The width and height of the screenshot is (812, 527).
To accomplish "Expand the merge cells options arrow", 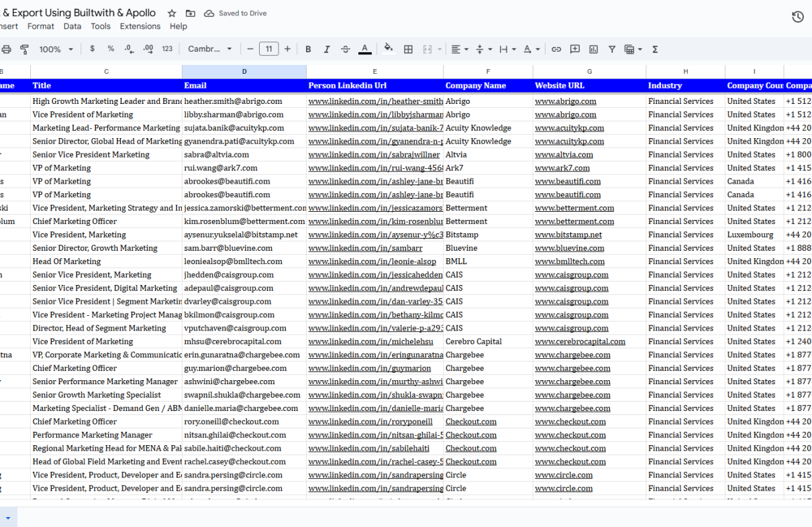I will [440, 49].
